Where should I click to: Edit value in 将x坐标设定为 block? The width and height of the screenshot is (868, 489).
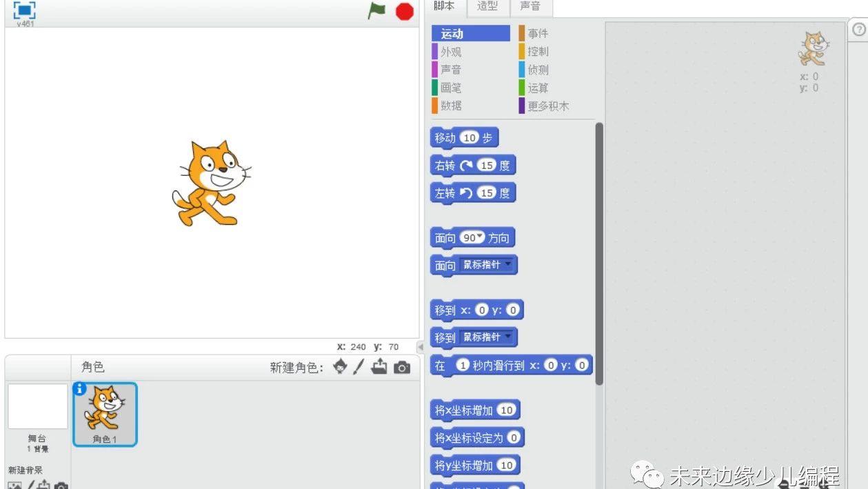(514, 438)
